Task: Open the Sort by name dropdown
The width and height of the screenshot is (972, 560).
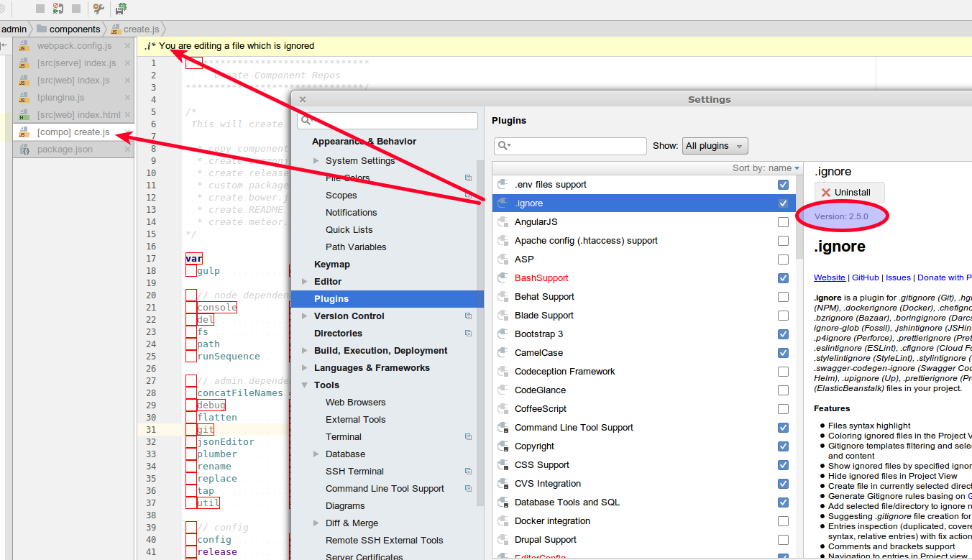Action: 766,168
